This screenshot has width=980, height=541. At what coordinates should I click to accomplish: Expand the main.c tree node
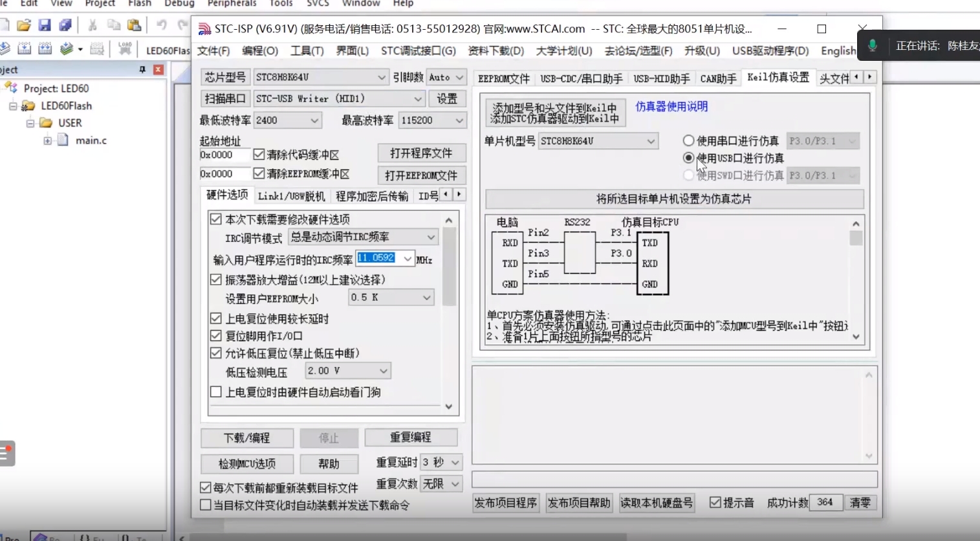[47, 140]
